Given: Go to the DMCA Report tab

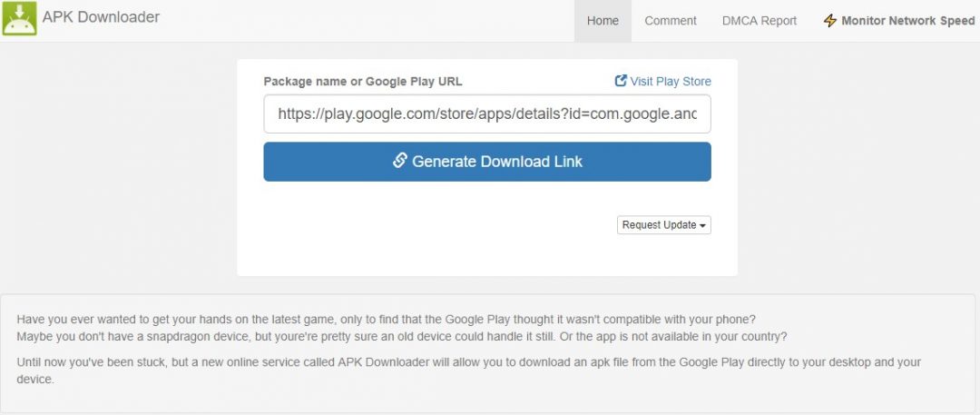Looking at the screenshot, I should 759,21.
